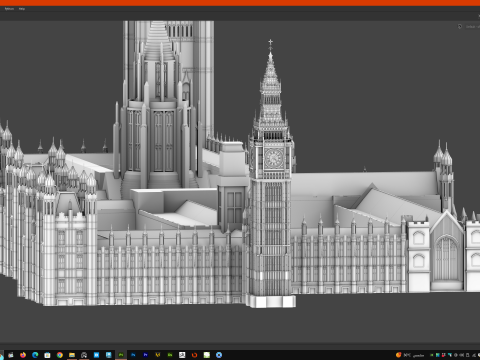Open the Premiere Pro taskbar icon
Screen dimensions: 480x360
pyautogui.click(x=145, y=355)
